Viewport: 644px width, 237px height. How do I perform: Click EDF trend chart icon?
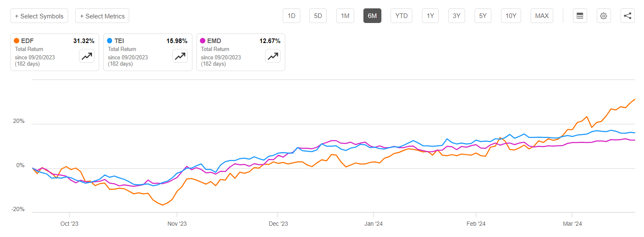tap(87, 56)
